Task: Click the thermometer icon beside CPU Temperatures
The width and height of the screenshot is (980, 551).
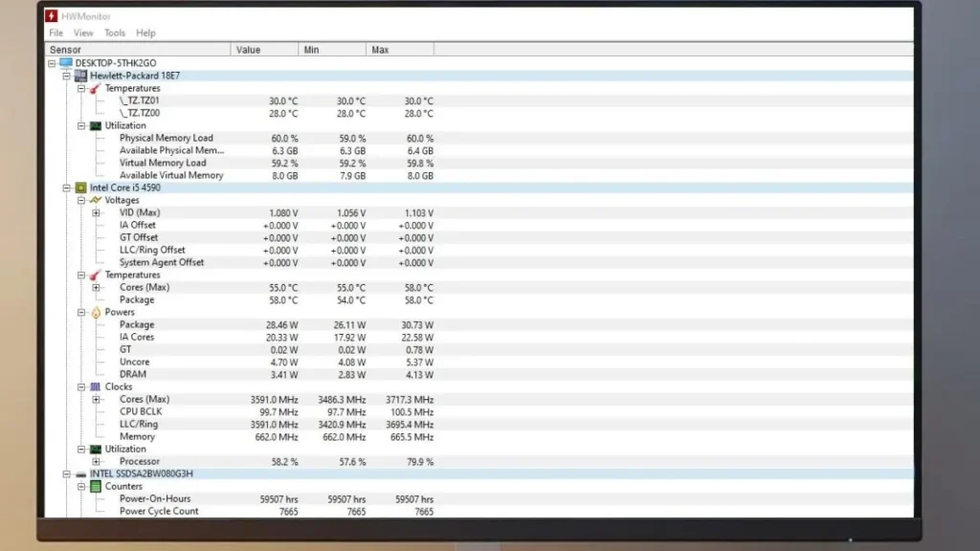Action: (x=95, y=275)
